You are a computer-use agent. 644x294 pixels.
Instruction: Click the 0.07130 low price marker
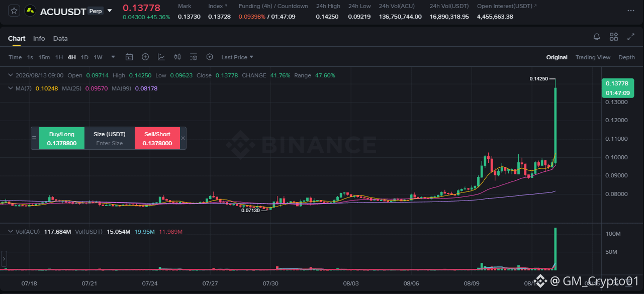click(x=250, y=211)
